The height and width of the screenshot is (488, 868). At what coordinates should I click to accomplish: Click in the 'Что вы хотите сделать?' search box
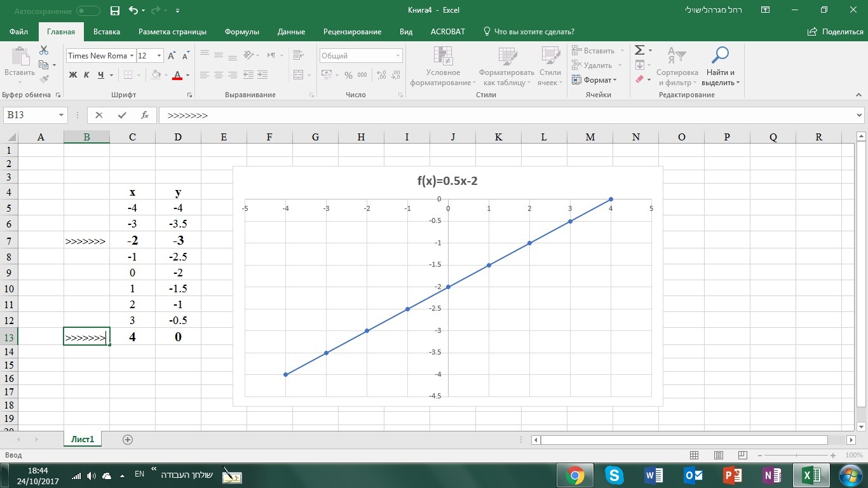click(x=534, y=31)
